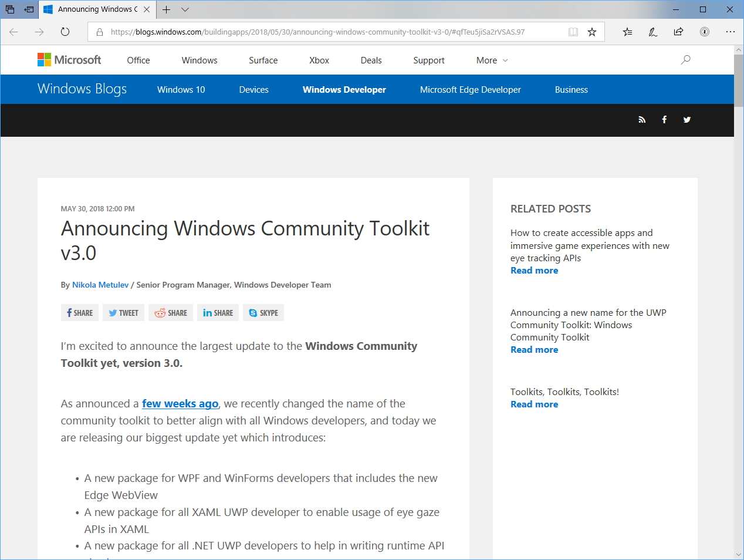Click the vertical scrollbar thumb
The image size is (744, 560).
pos(739,80)
